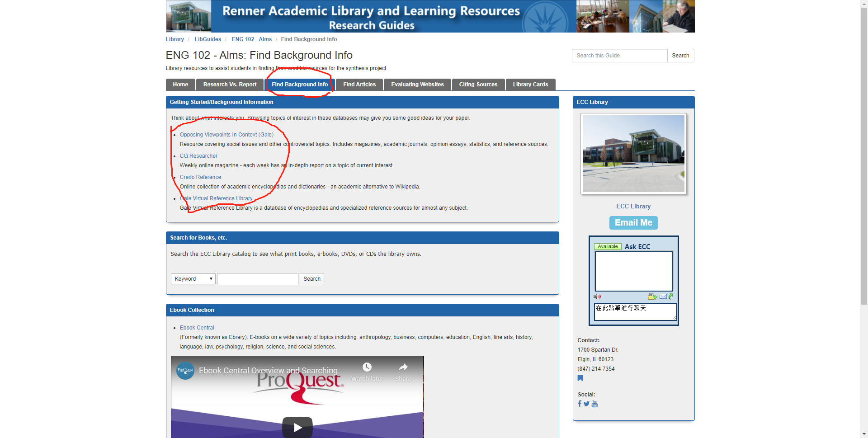
Task: Click the Share arrow icon on the video
Action: tap(403, 367)
